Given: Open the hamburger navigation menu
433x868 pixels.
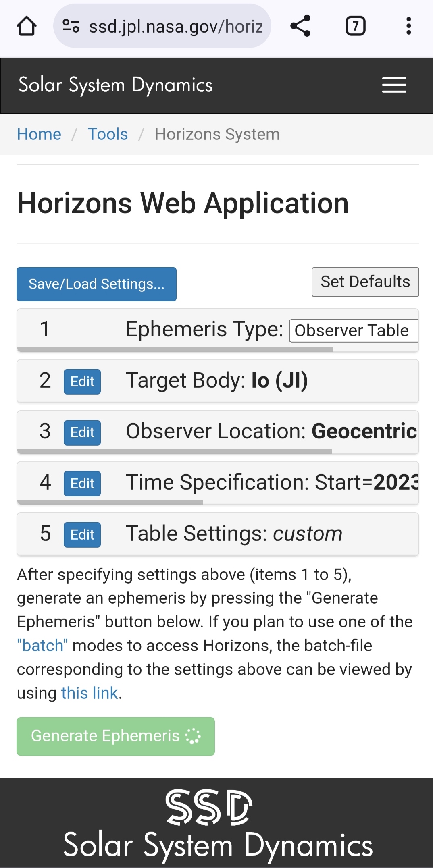Looking at the screenshot, I should [x=394, y=85].
